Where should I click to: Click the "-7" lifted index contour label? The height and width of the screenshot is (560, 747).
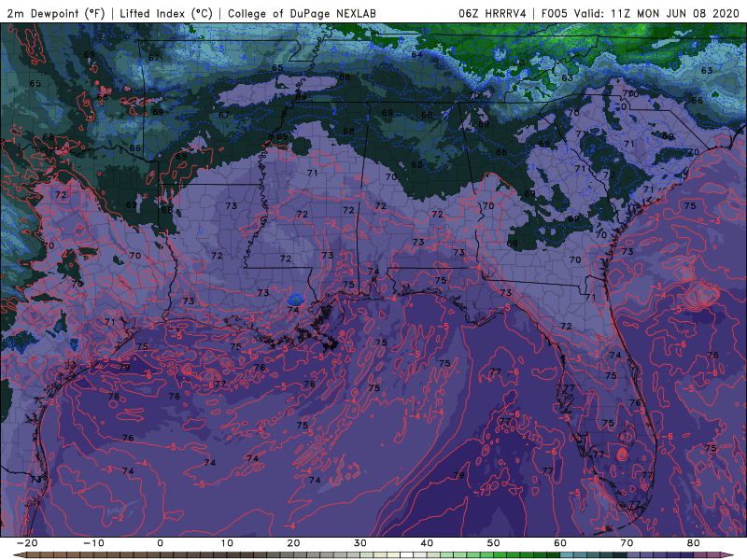coord(481,492)
